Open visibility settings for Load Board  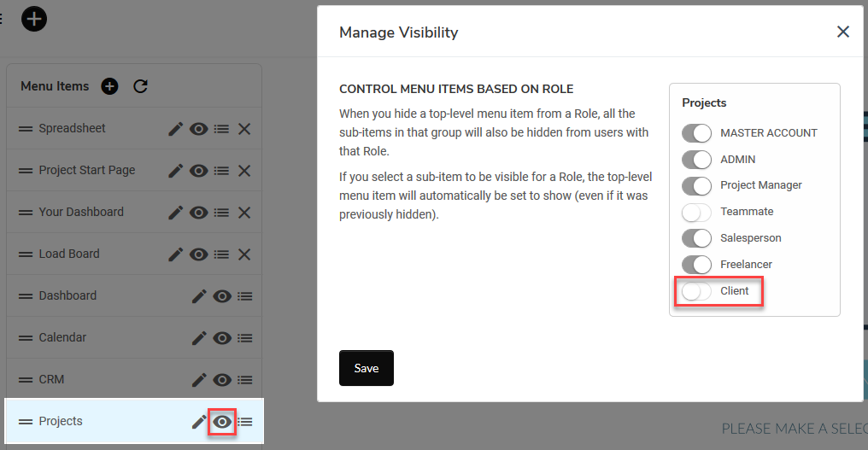199,254
